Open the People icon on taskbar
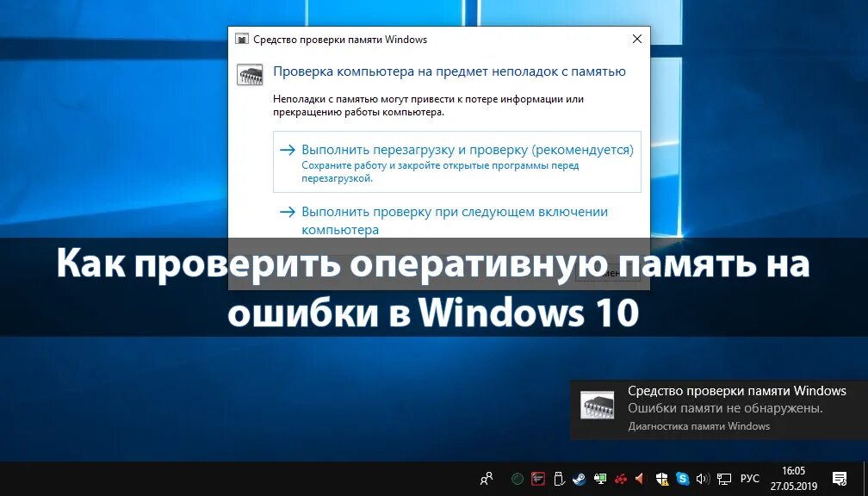The width and height of the screenshot is (868, 496). [x=487, y=478]
